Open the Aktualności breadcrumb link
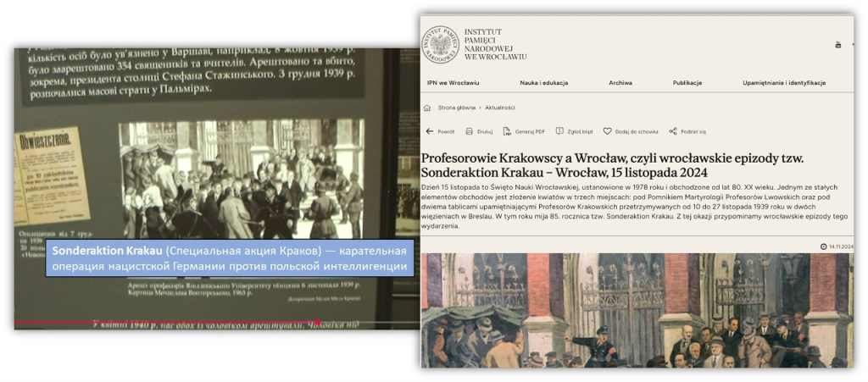 pyautogui.click(x=500, y=108)
